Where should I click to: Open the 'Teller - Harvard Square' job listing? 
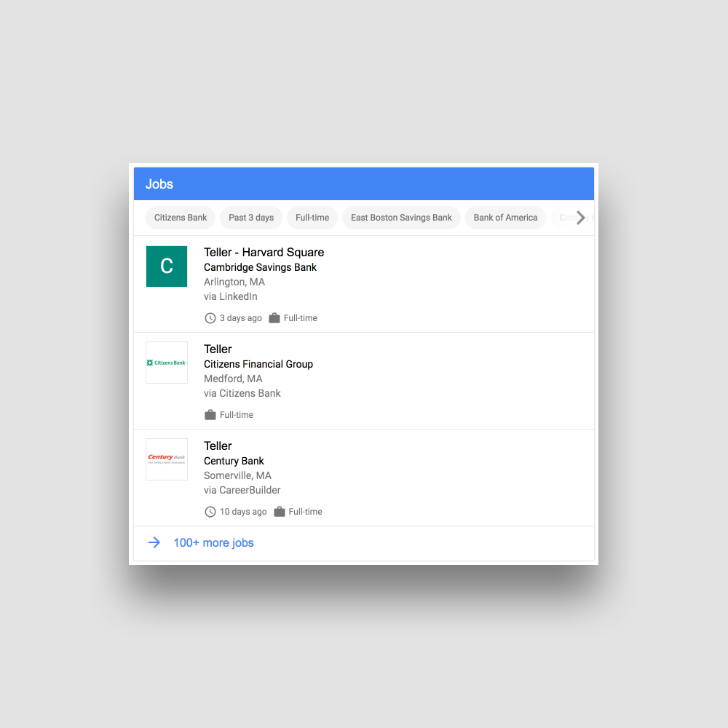coord(264,253)
